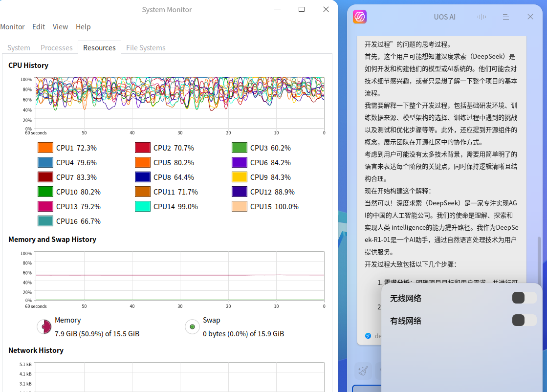Close the UOS AI panel
This screenshot has width=547, height=392.
coord(530,17)
